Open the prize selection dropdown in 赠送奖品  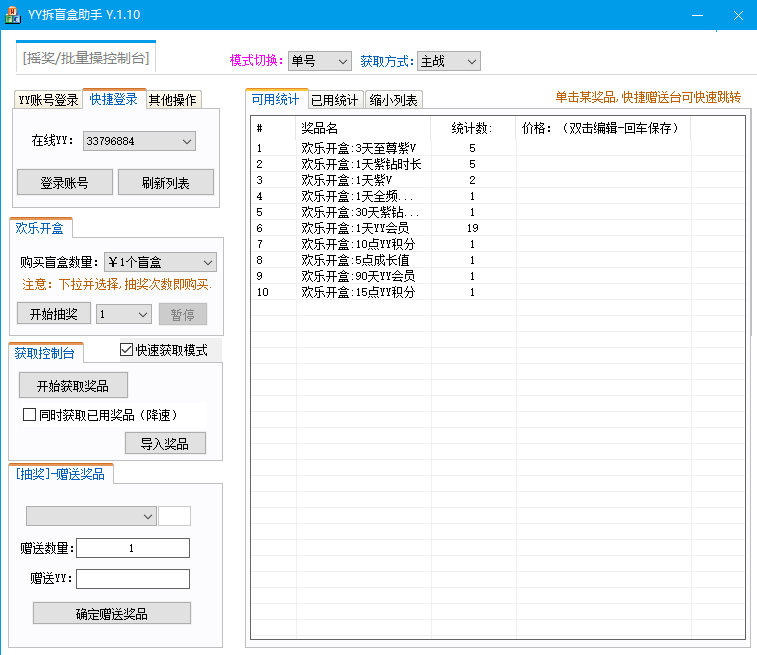click(x=91, y=516)
